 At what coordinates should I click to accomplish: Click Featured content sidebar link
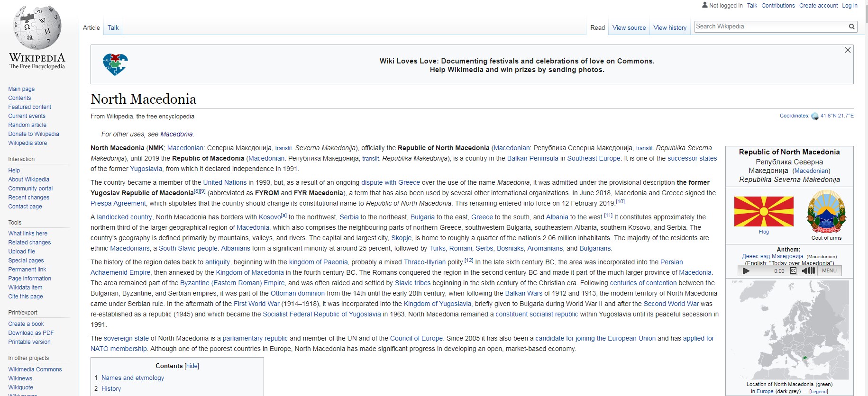point(30,107)
